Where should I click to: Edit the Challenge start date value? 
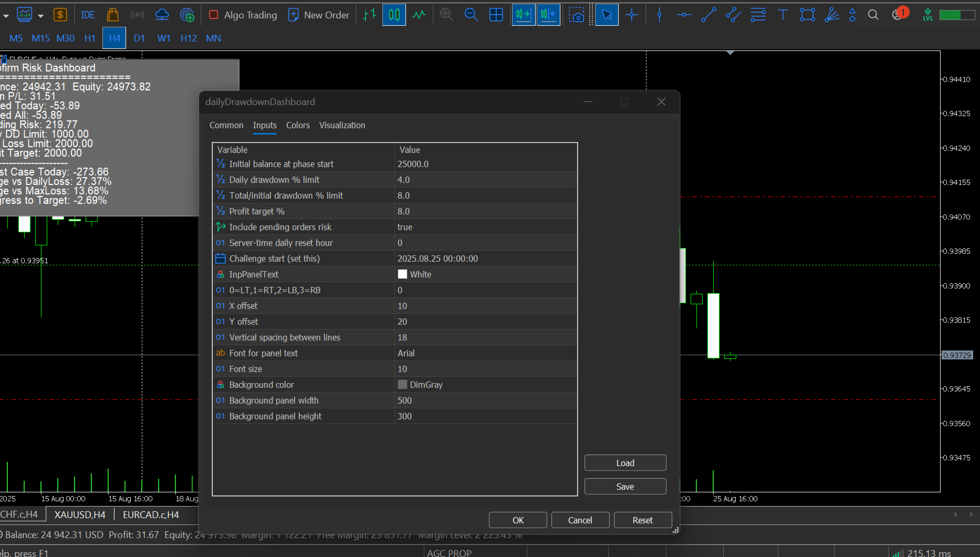click(x=486, y=259)
